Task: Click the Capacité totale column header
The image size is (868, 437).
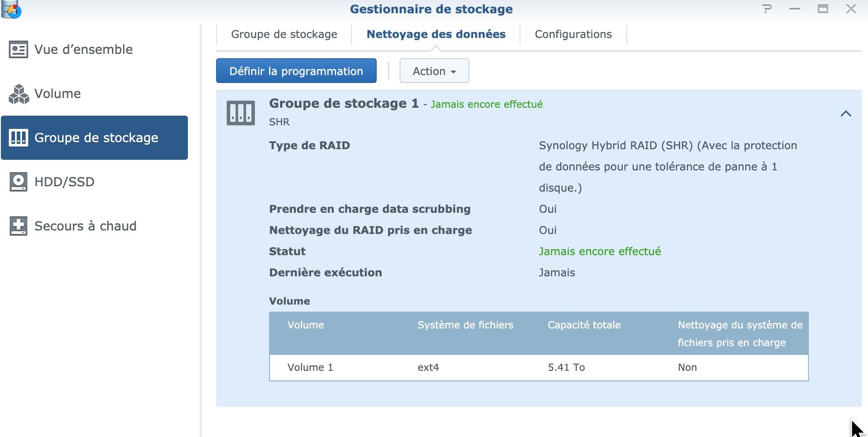Action: coord(584,325)
